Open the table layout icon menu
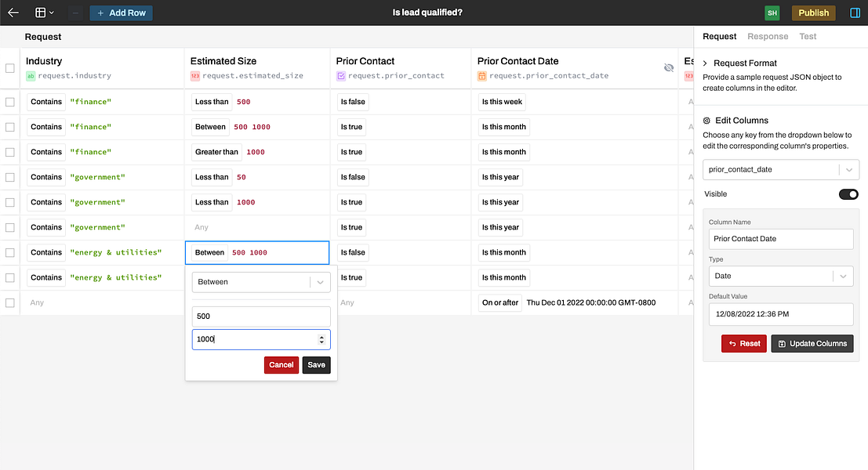This screenshot has height=470, width=868. (x=44, y=13)
